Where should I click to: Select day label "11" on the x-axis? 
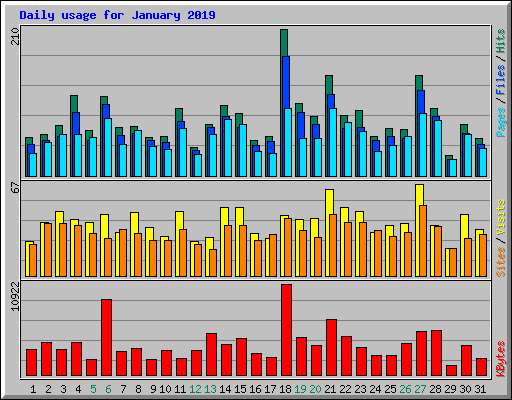(x=180, y=389)
